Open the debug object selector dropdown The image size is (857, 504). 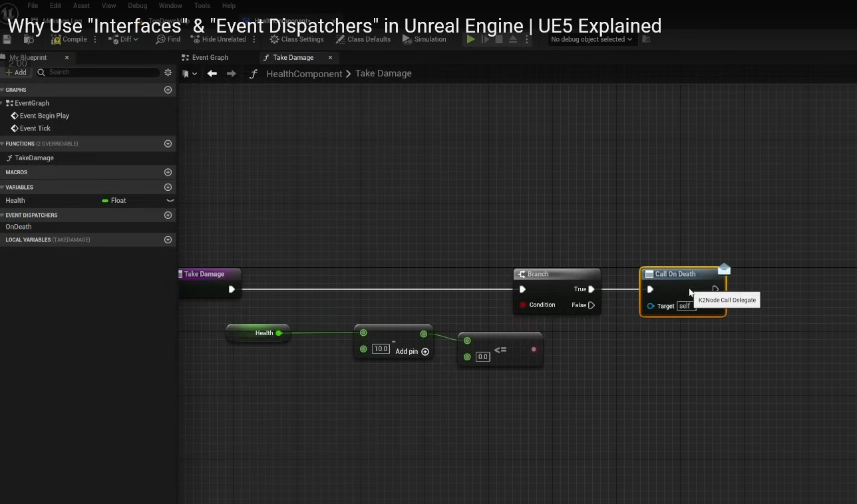pyautogui.click(x=591, y=39)
